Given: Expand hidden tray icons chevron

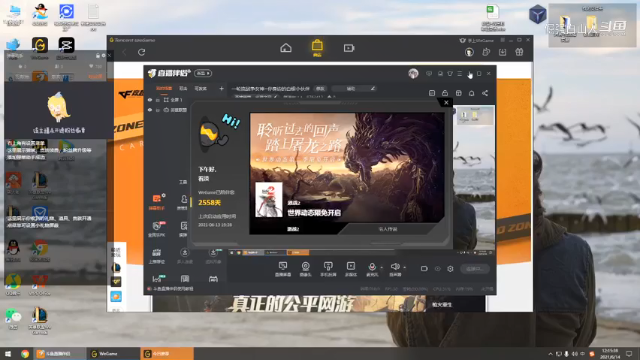Looking at the screenshot, I should point(550,354).
